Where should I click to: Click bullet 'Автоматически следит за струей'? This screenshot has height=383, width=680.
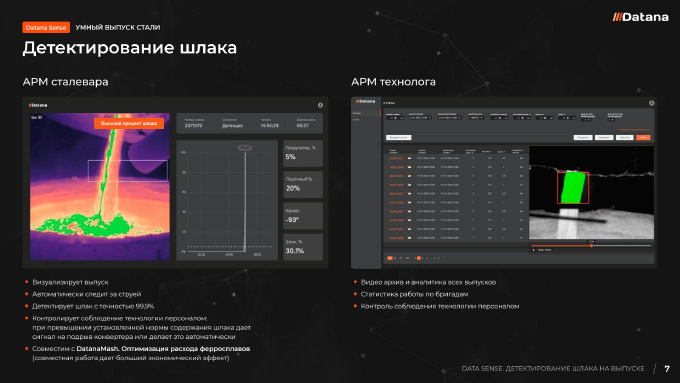pyautogui.click(x=87, y=294)
